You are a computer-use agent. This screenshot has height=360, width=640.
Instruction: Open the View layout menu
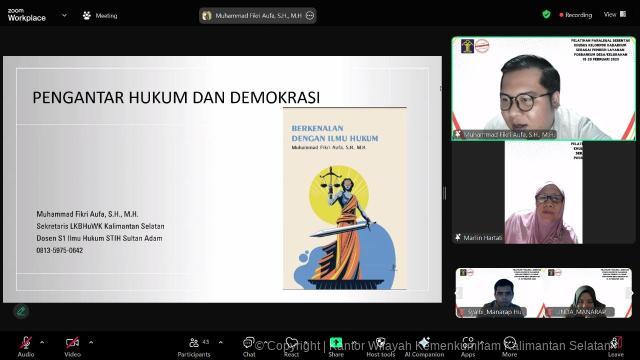click(615, 14)
